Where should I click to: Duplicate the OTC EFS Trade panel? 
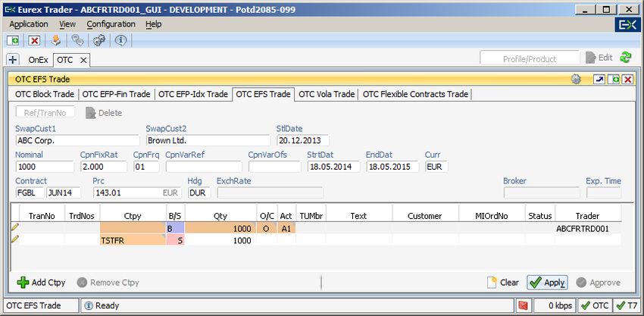pyautogui.click(x=614, y=80)
